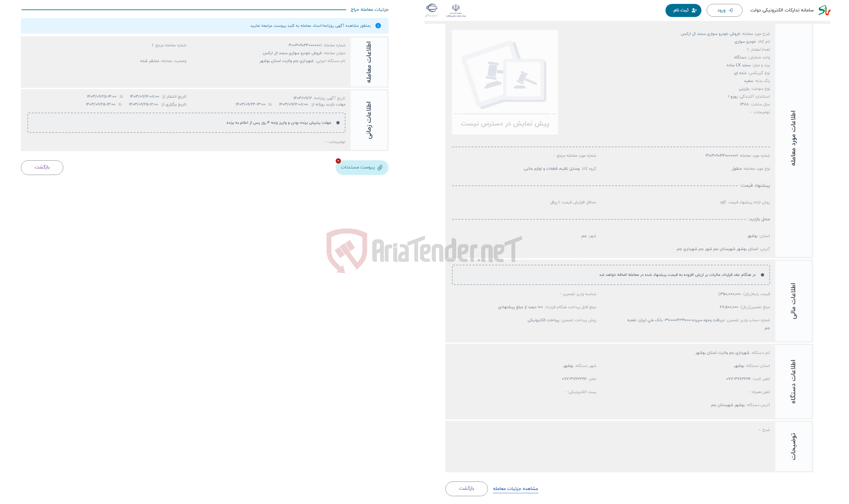Click the بازگشت button on left panel

[x=42, y=167]
